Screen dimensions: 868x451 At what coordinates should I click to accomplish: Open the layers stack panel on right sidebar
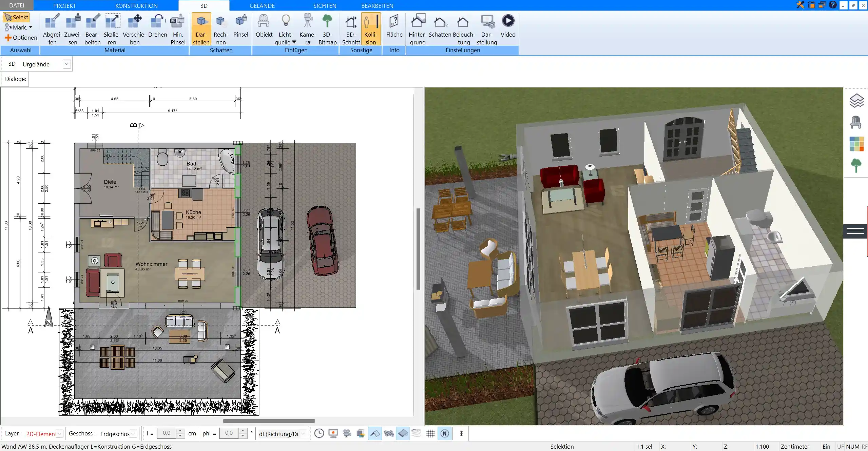[x=856, y=101]
